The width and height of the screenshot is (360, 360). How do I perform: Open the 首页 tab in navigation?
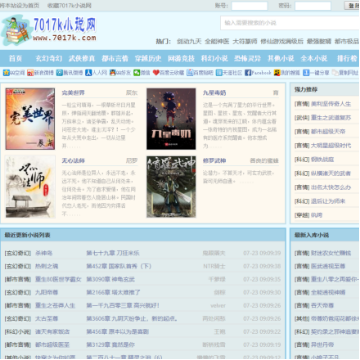pos(15,58)
